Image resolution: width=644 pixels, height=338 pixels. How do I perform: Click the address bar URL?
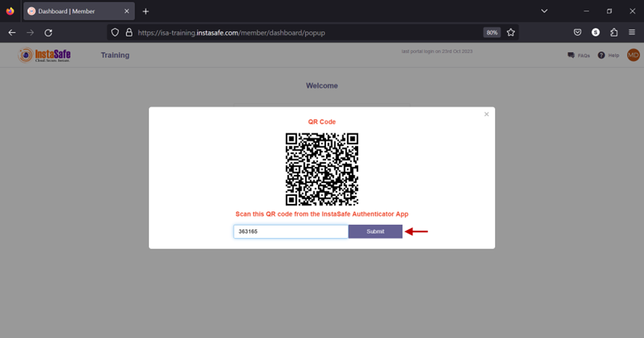click(x=232, y=33)
